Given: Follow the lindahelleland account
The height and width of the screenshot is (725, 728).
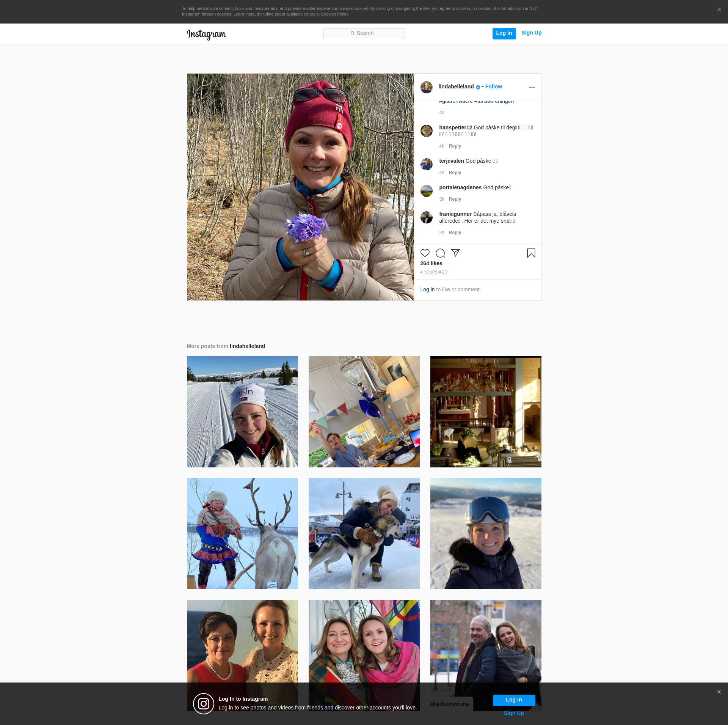Looking at the screenshot, I should pos(493,86).
